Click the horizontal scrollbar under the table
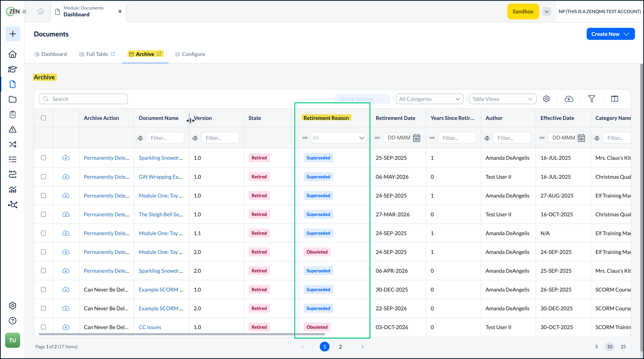Viewport: 644px width, 359px height. tap(182, 334)
